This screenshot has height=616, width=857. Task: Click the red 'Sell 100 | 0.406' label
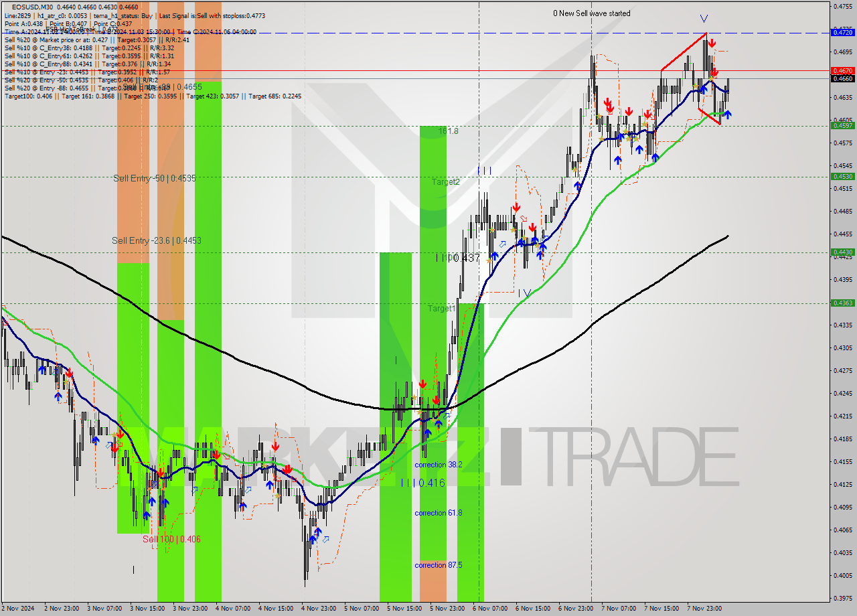tap(171, 539)
